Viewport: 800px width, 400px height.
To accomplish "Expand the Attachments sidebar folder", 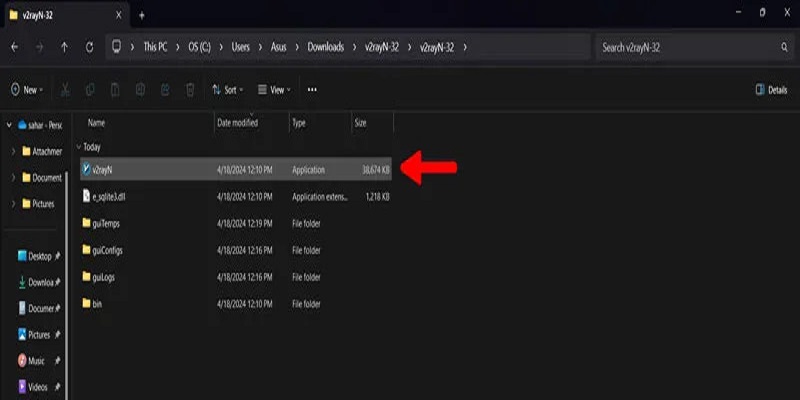I will [x=13, y=152].
